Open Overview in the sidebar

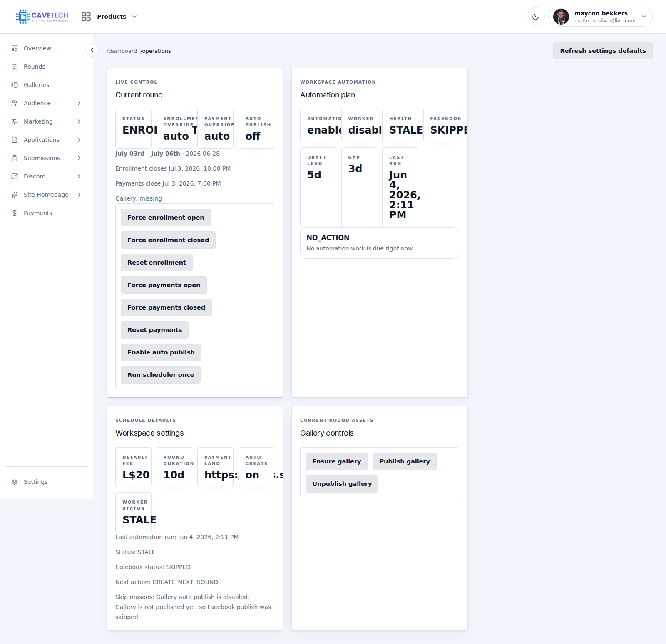click(46, 48)
